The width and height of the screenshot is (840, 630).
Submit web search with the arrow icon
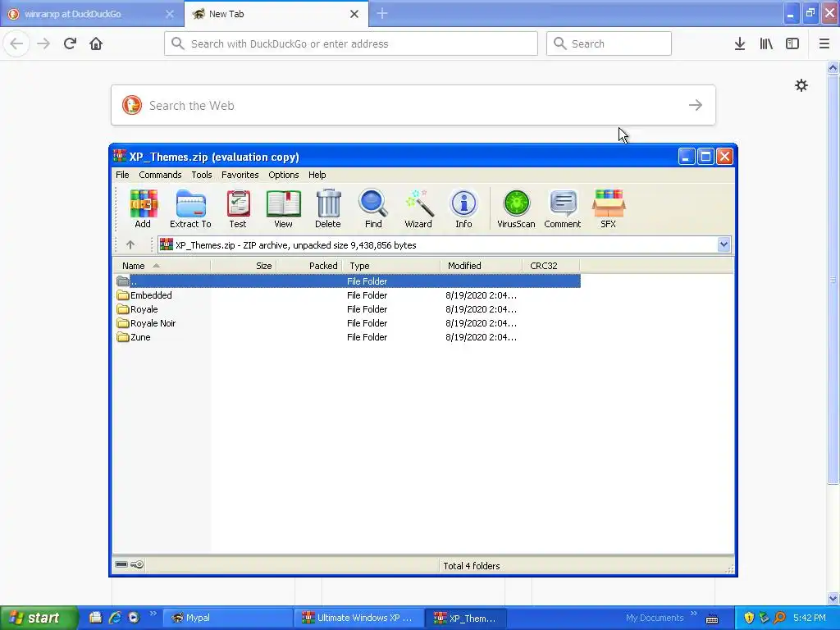[696, 105]
